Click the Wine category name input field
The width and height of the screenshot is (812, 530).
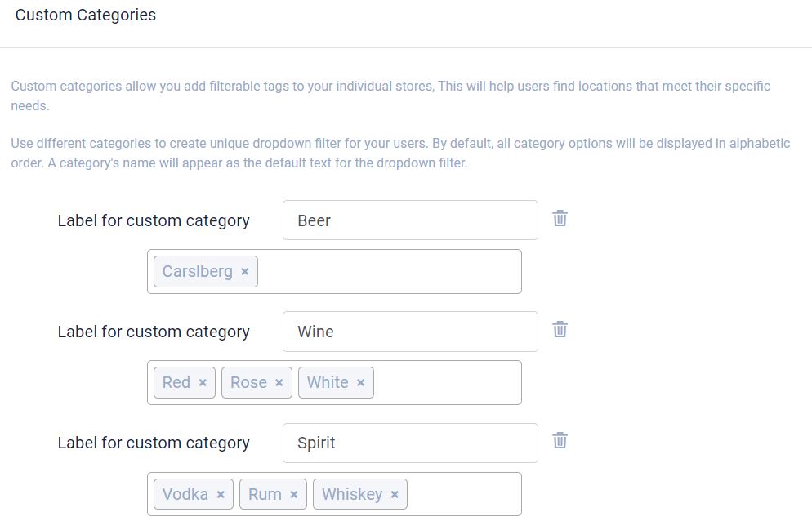point(408,331)
